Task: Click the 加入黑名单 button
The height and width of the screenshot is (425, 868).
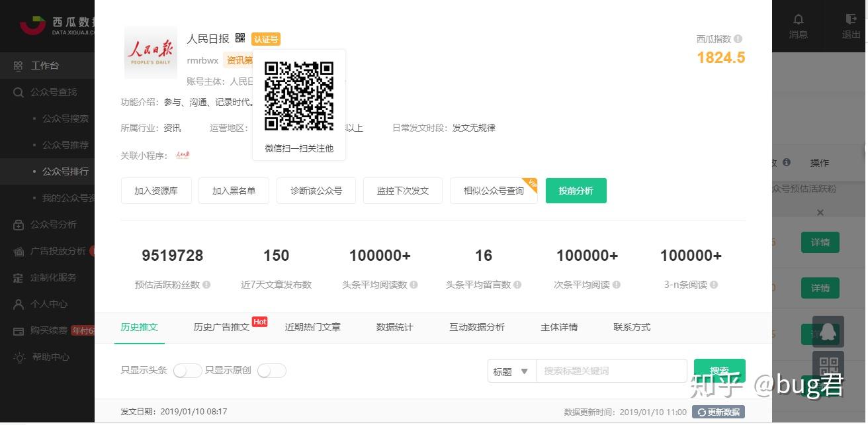Action: click(x=234, y=191)
